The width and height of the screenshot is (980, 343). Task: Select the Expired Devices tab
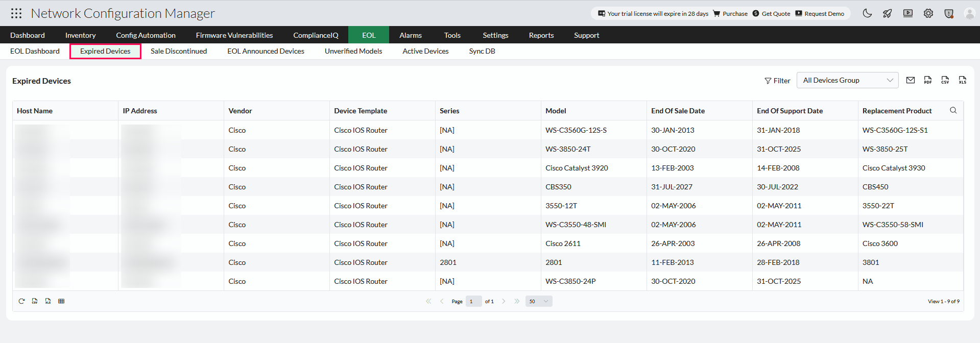pos(105,51)
